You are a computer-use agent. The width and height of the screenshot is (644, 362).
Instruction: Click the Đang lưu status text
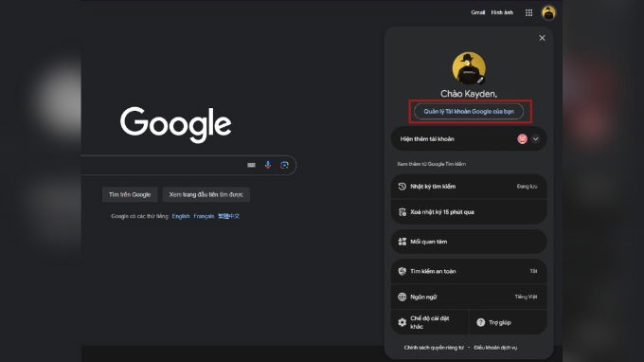(x=527, y=187)
